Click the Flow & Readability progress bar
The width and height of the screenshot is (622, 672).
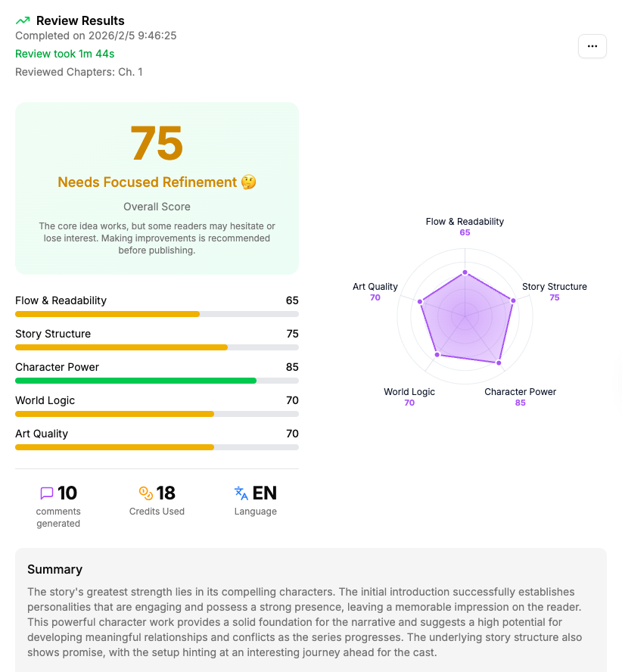(157, 313)
